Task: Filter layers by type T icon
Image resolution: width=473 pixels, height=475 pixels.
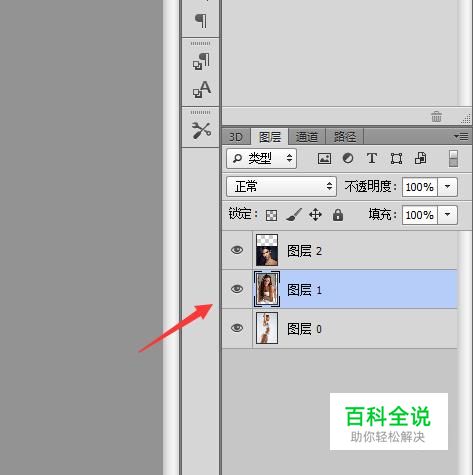Action: point(372,158)
